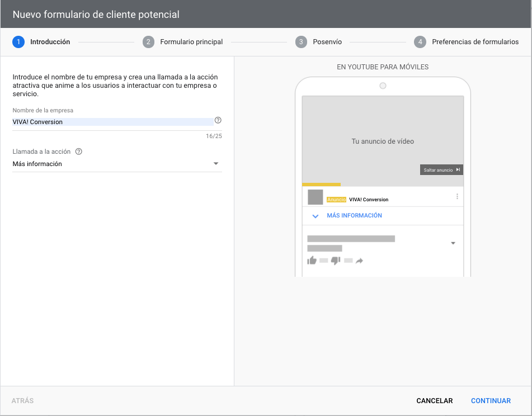Click the help icon next to Llamada a la acción
532x416 pixels.
(79, 152)
